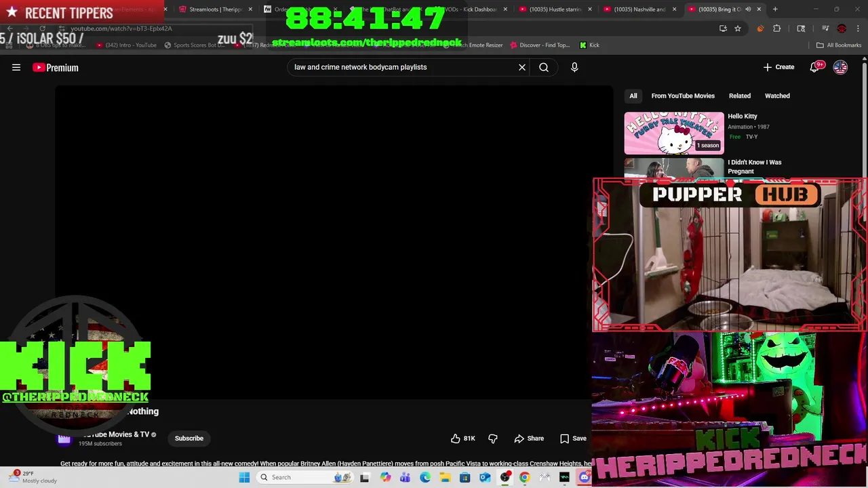The width and height of the screenshot is (868, 488).
Task: Close the Bring It On browser tab
Action: [x=759, y=9]
